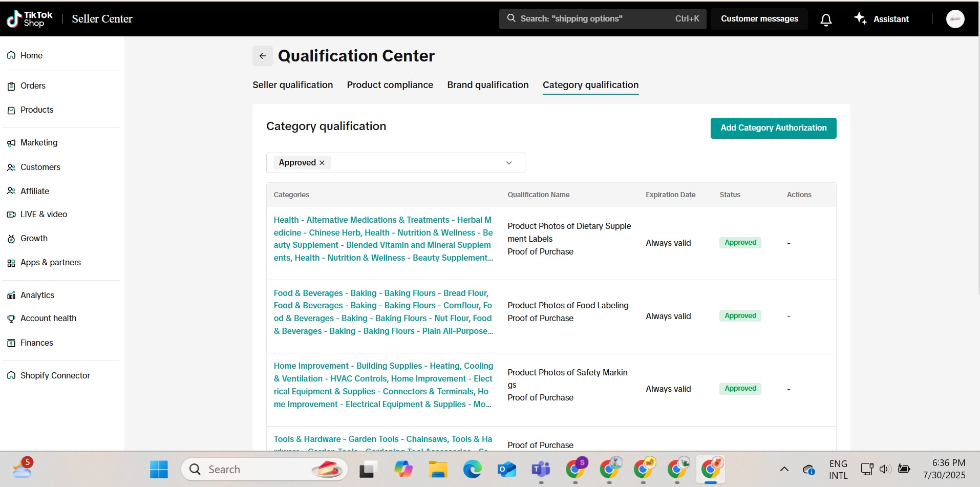Expand the status filter dropdown
Screen dimensions: 980x487
(508, 163)
